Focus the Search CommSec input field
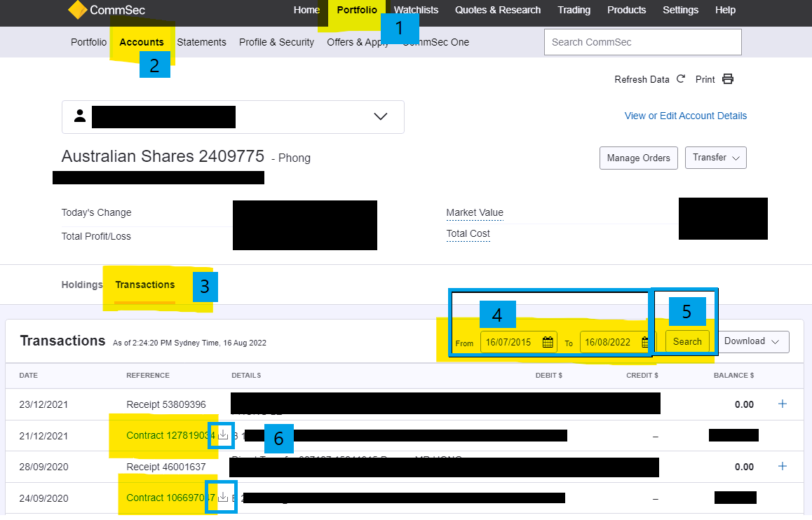Screen dimensions: 812x520 coord(643,42)
